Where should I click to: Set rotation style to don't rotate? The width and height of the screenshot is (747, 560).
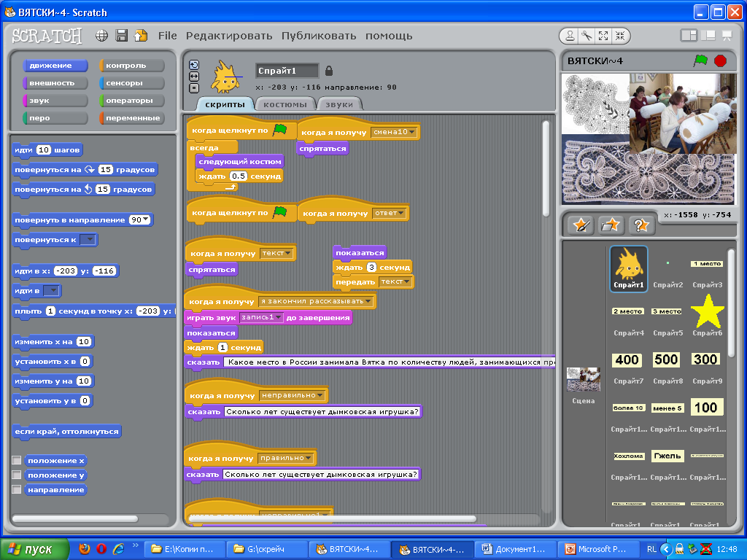point(194,87)
